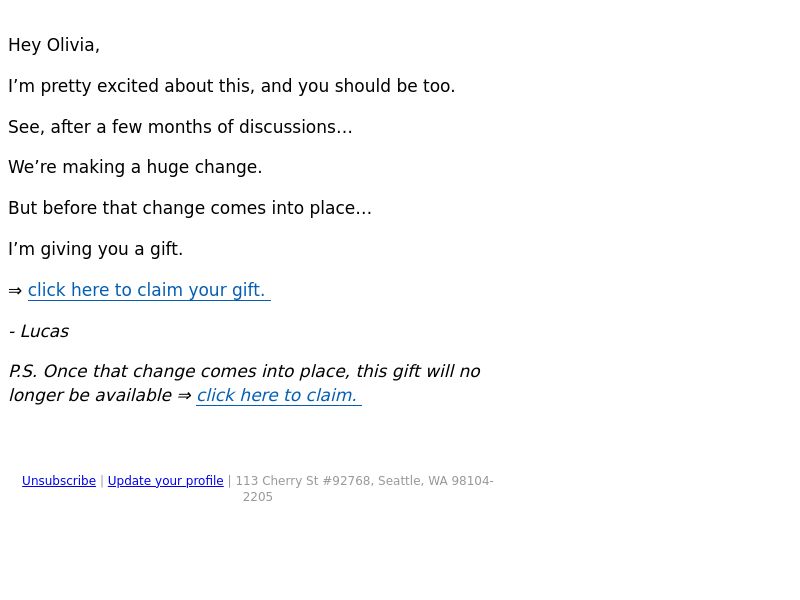Click the 'longer be available' italic text
Screen dimensions: 800x600
(90, 395)
